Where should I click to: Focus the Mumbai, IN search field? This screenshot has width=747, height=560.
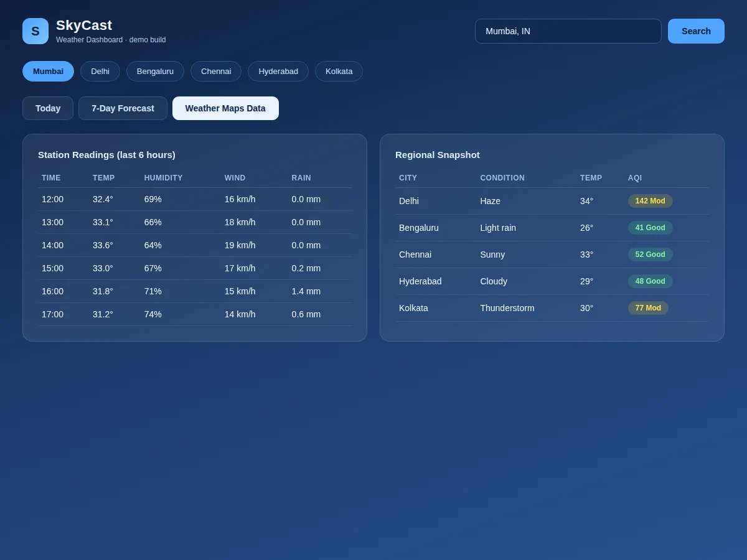pos(568,31)
